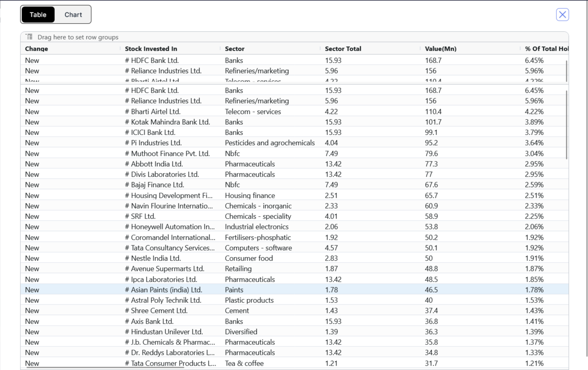The width and height of the screenshot is (588, 370).
Task: Select the # Honeywell Automation In... cell
Action: (170, 227)
